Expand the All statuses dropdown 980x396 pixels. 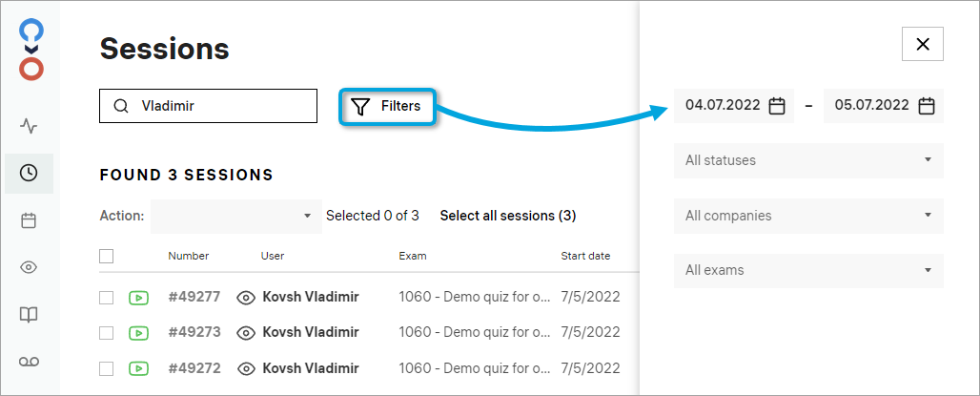pos(808,160)
